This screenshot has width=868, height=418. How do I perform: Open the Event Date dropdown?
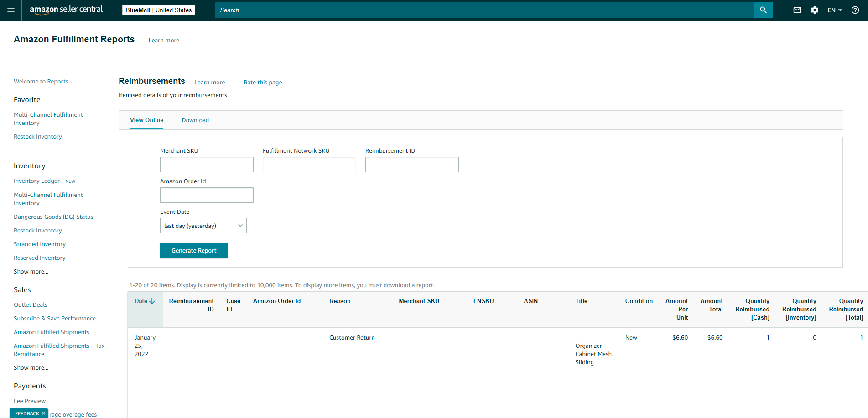click(203, 226)
